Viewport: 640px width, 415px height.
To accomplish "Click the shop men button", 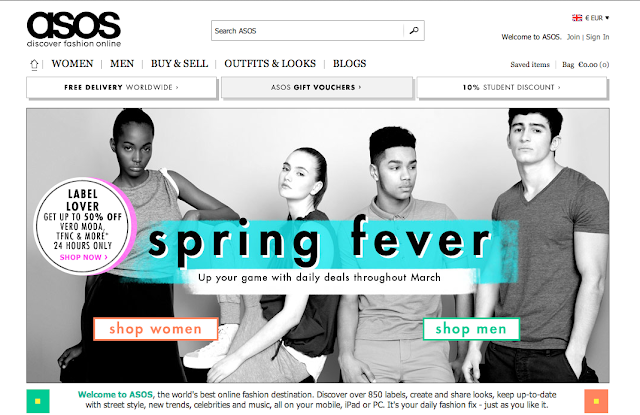I will (471, 329).
